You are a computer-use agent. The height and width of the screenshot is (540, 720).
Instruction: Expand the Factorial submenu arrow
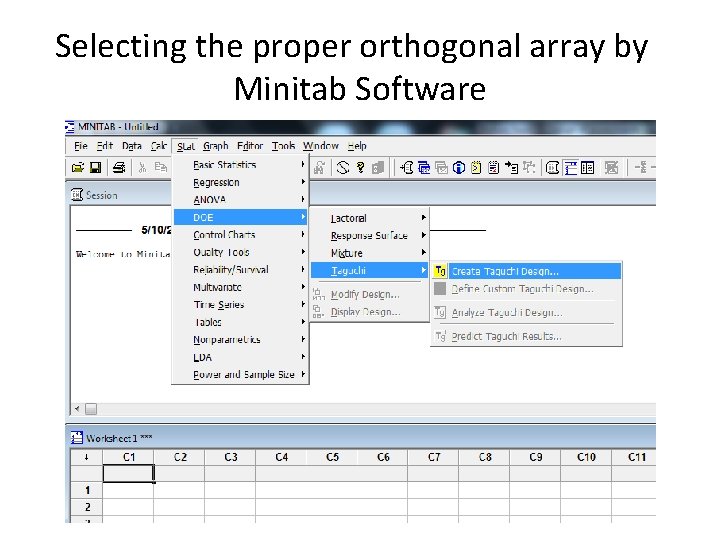(x=424, y=217)
